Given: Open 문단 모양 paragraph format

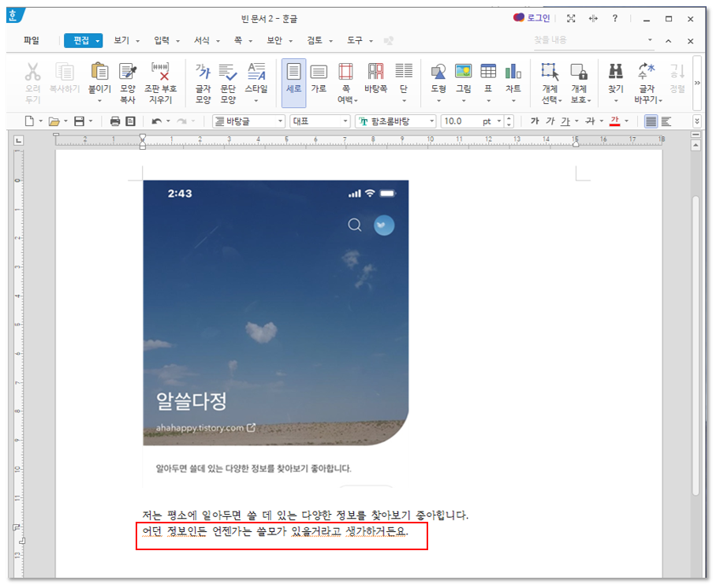Looking at the screenshot, I should coord(228,73).
